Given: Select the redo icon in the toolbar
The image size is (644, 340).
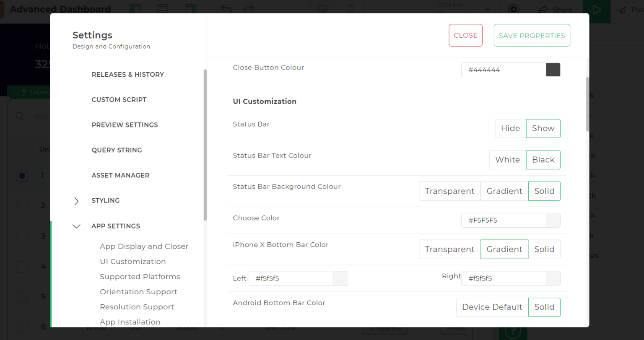Looking at the screenshot, I should (248, 9).
